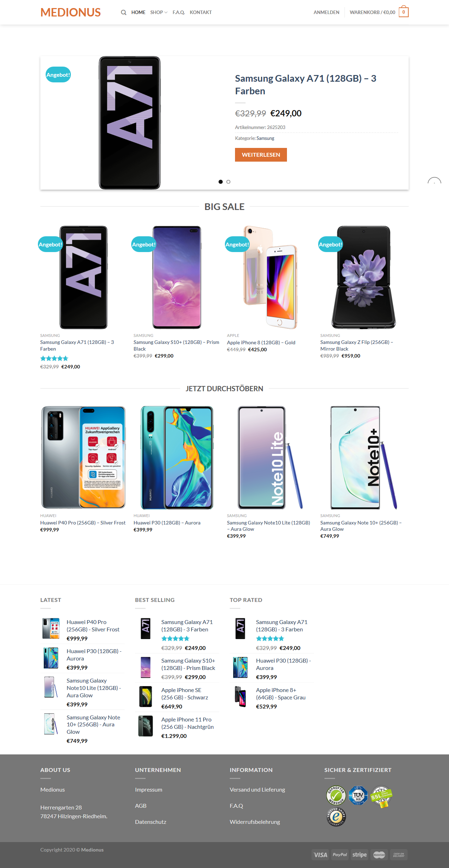Go to the KONTAKT page
449x868 pixels.
tap(201, 12)
